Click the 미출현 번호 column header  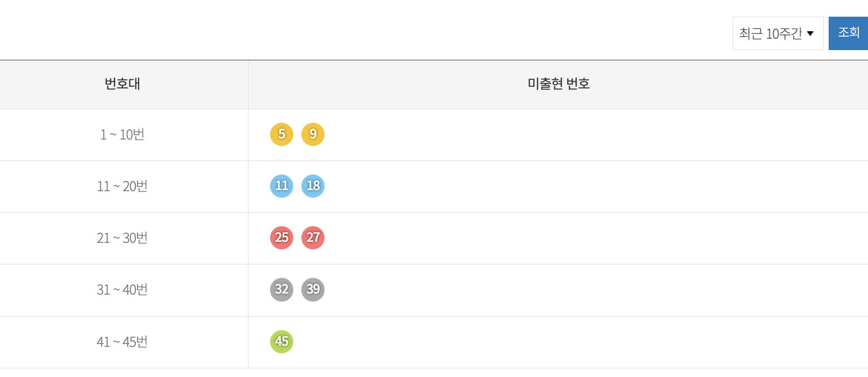pyautogui.click(x=557, y=84)
